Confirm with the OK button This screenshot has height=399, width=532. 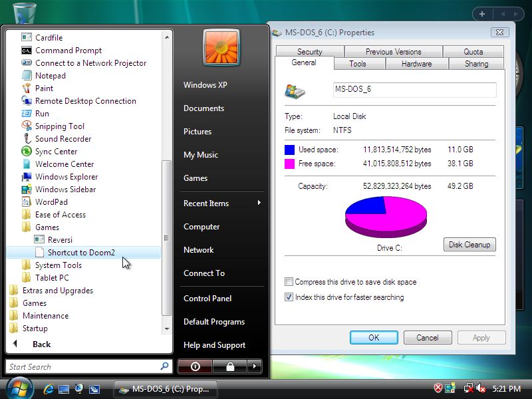tap(374, 338)
